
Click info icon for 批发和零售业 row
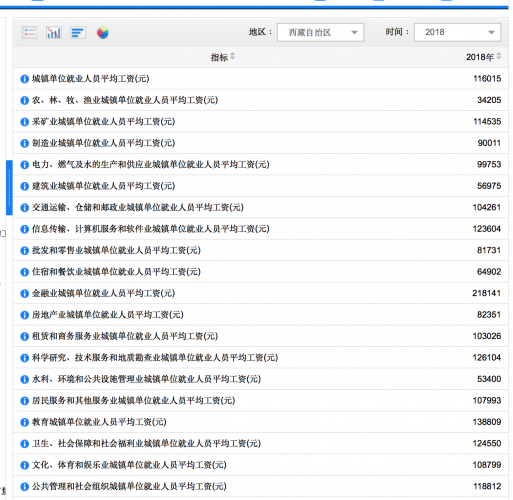pos(25,250)
